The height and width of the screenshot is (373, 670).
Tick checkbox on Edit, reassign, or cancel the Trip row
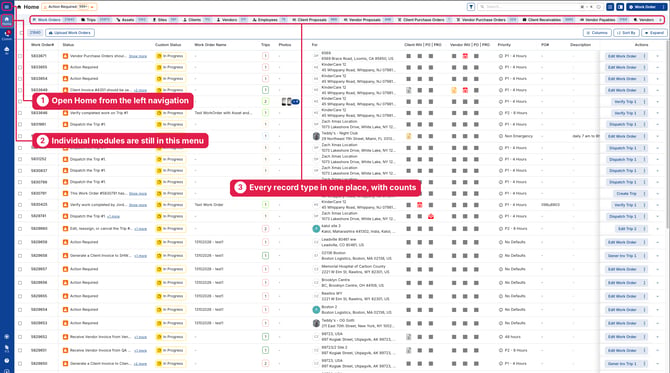[20, 229]
